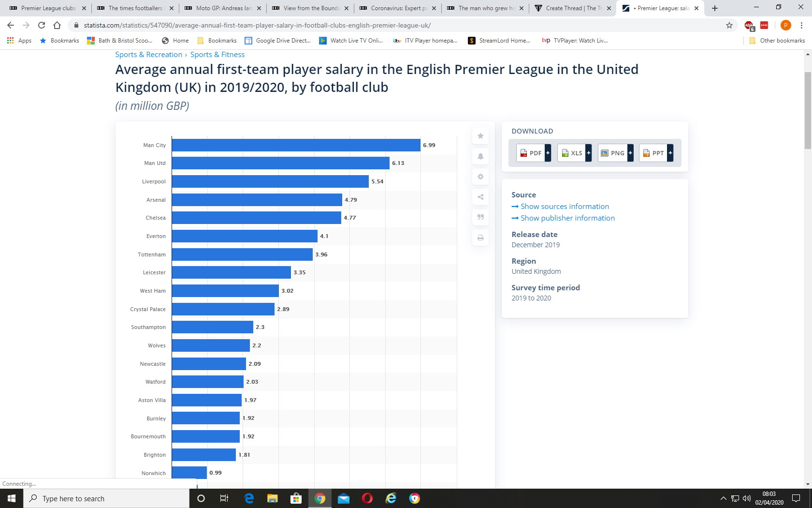Screen dimensions: 812x508
Task: Expand the PDF download plus button
Action: click(x=548, y=153)
